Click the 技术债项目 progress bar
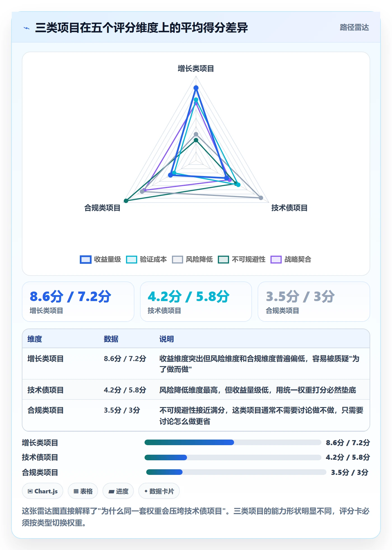This screenshot has height=550, width=392. click(x=233, y=457)
